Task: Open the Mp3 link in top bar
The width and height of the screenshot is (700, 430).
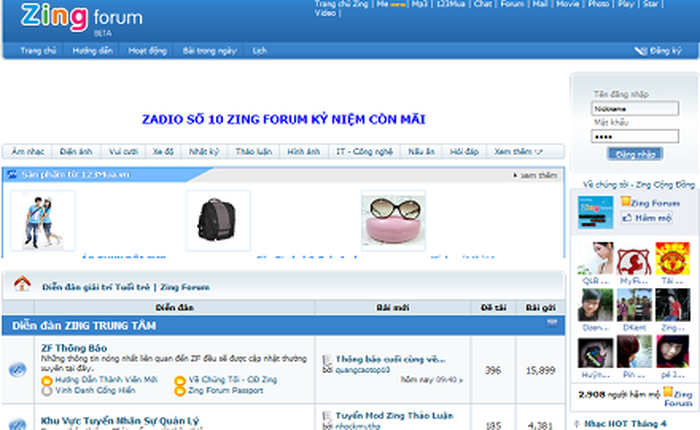Action: [420, 4]
